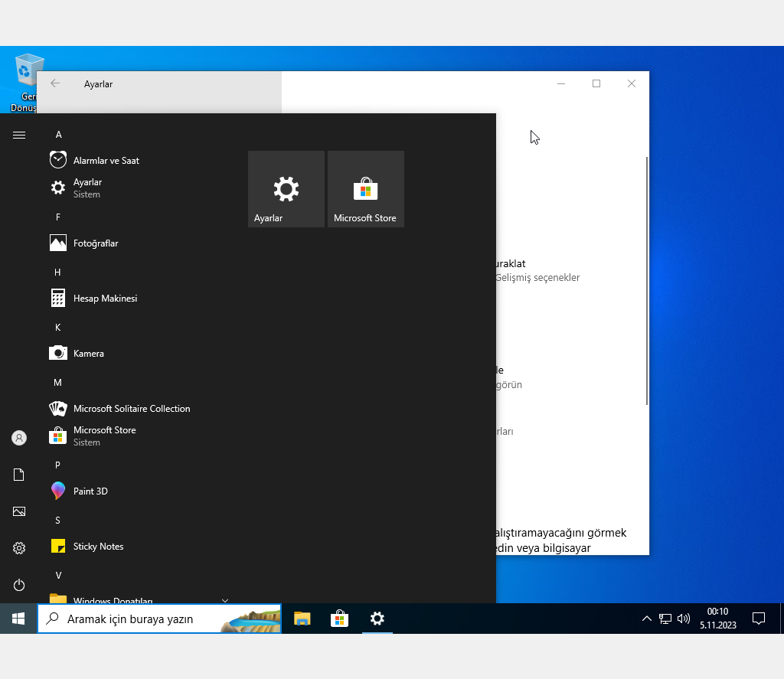Viewport: 784px width, 679px height.
Task: Open Documents from Start sidebar
Action: (x=19, y=475)
